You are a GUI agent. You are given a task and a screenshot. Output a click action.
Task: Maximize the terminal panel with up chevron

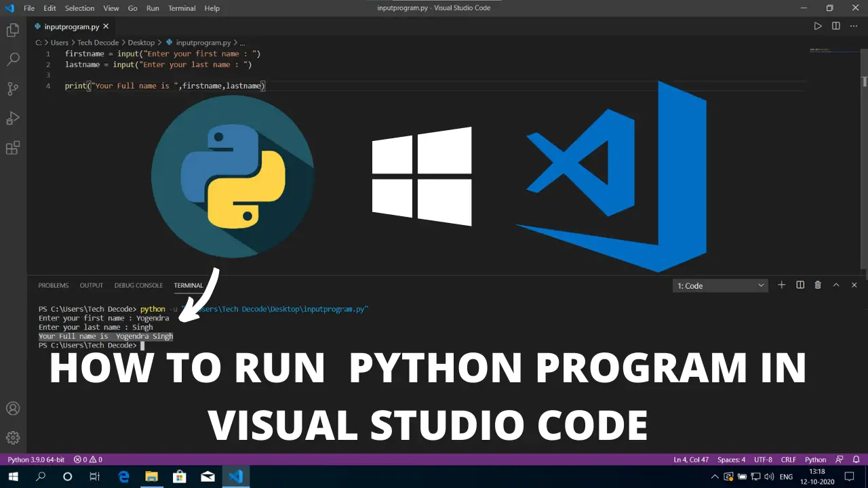click(x=836, y=285)
